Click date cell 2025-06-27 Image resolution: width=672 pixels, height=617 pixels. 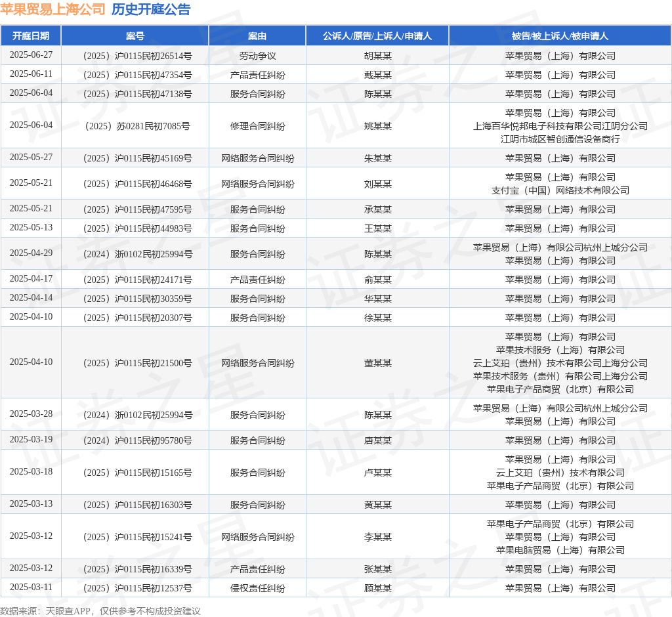point(31,55)
